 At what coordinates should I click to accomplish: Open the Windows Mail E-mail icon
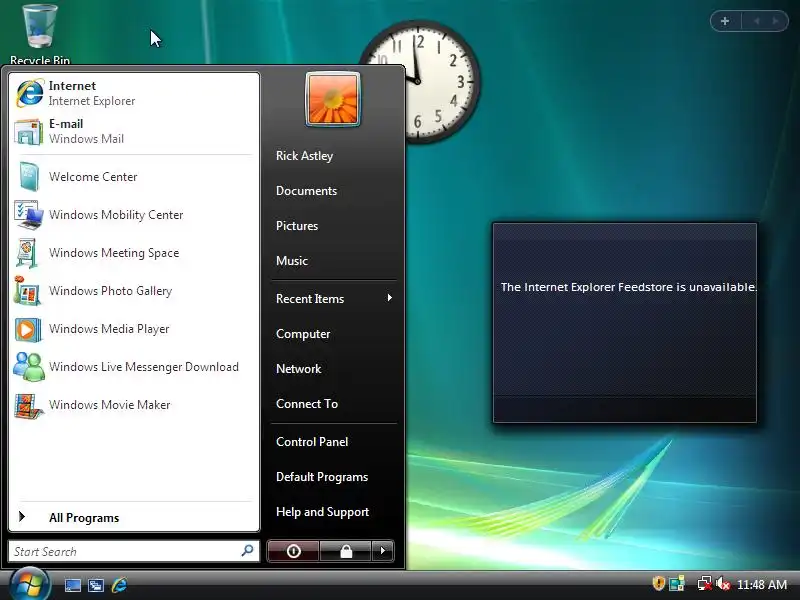point(28,132)
